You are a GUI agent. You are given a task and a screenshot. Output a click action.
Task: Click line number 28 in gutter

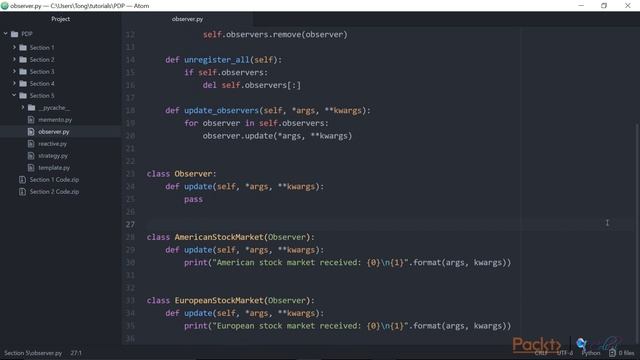pyautogui.click(x=130, y=237)
